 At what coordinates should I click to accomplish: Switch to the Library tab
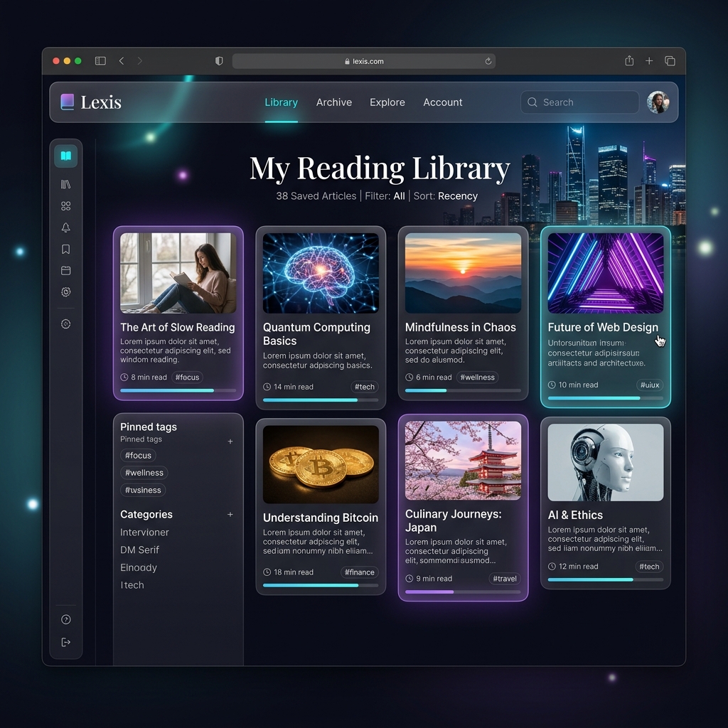282,102
